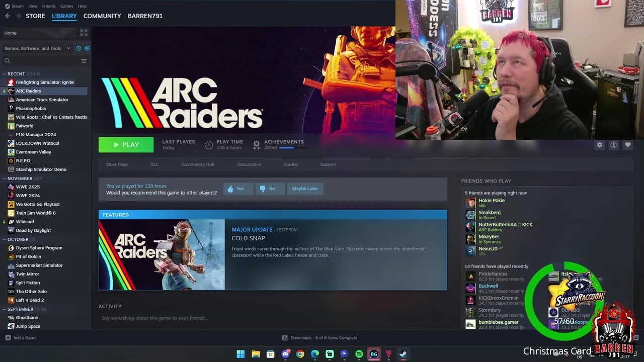Select WWE 2K25 in library list
Image resolution: width=644 pixels, height=362 pixels.
28,187
